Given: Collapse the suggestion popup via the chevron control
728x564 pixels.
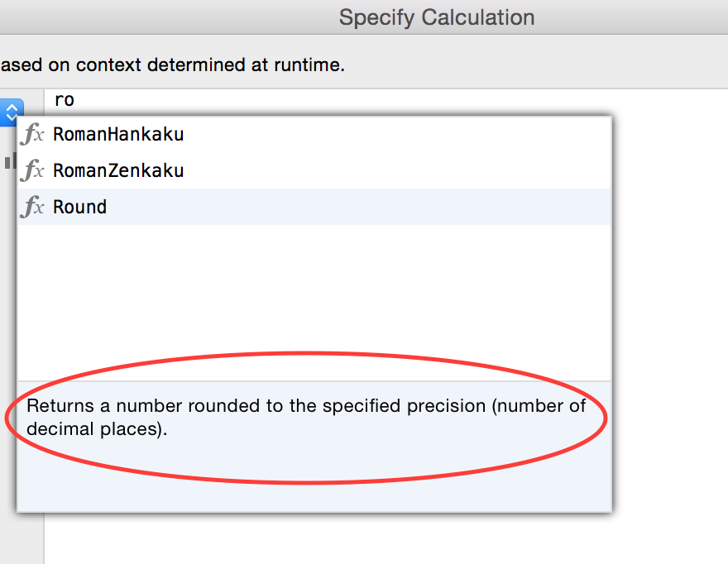Looking at the screenshot, I should (12, 111).
